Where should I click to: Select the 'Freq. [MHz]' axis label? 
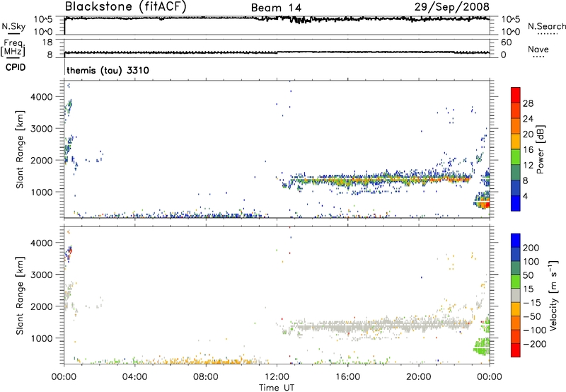pyautogui.click(x=13, y=47)
